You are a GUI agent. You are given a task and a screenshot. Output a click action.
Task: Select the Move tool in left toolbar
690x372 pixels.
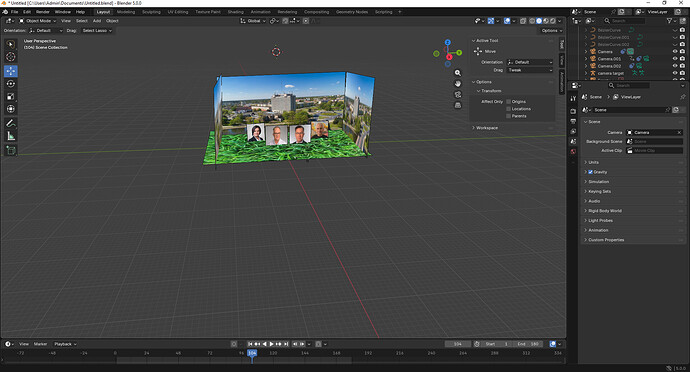[11, 71]
